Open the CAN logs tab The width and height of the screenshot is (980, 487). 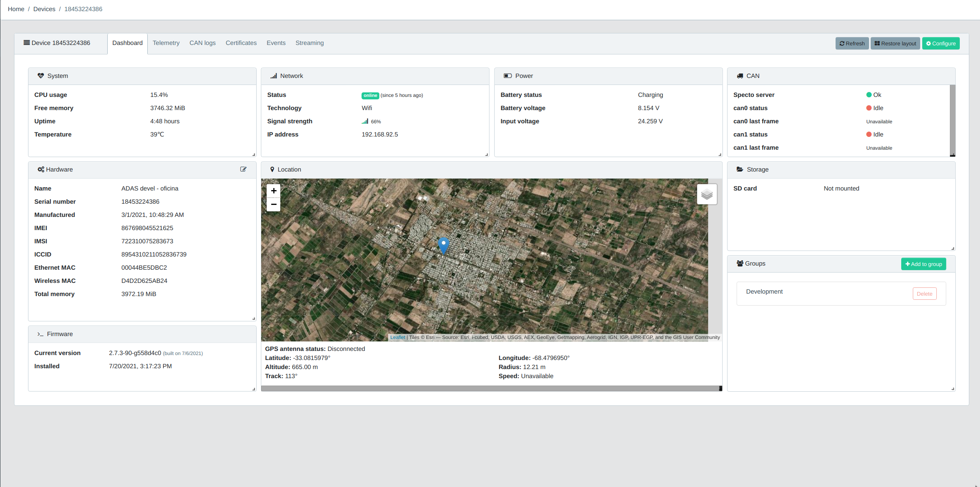pos(202,43)
